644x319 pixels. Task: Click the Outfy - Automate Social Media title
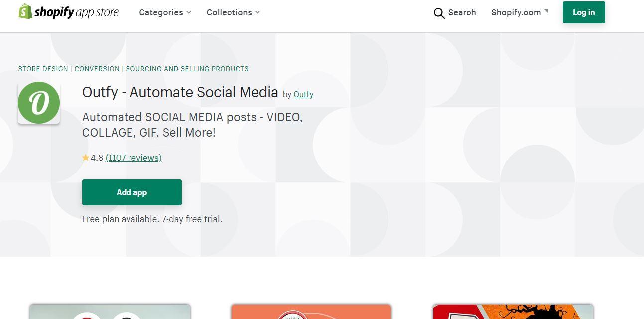click(180, 92)
